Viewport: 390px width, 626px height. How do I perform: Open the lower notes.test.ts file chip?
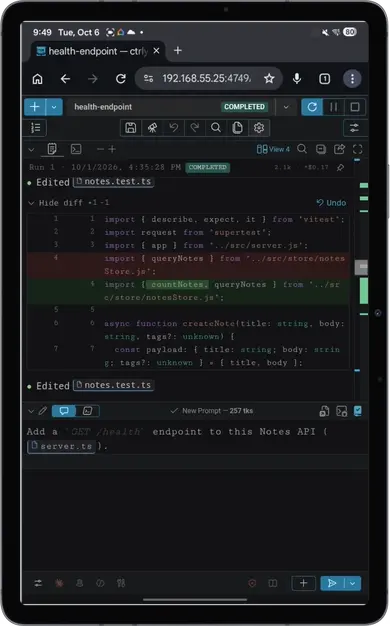click(x=114, y=385)
